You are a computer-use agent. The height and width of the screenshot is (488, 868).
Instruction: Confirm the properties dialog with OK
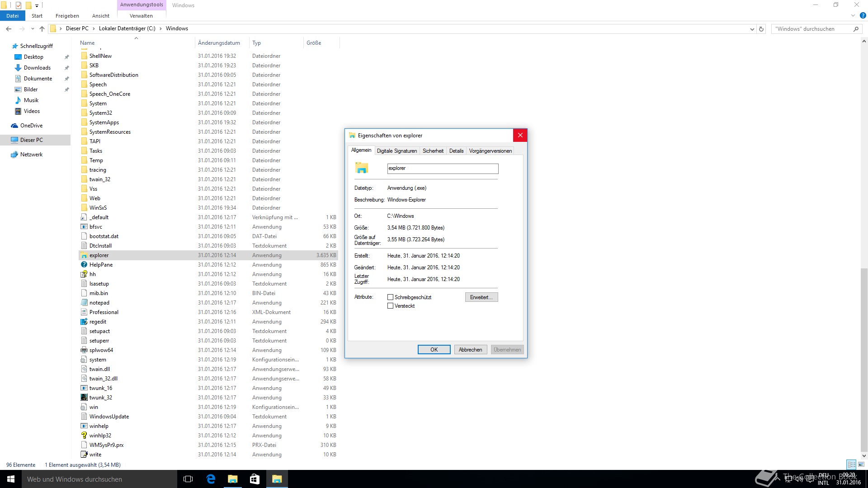434,350
